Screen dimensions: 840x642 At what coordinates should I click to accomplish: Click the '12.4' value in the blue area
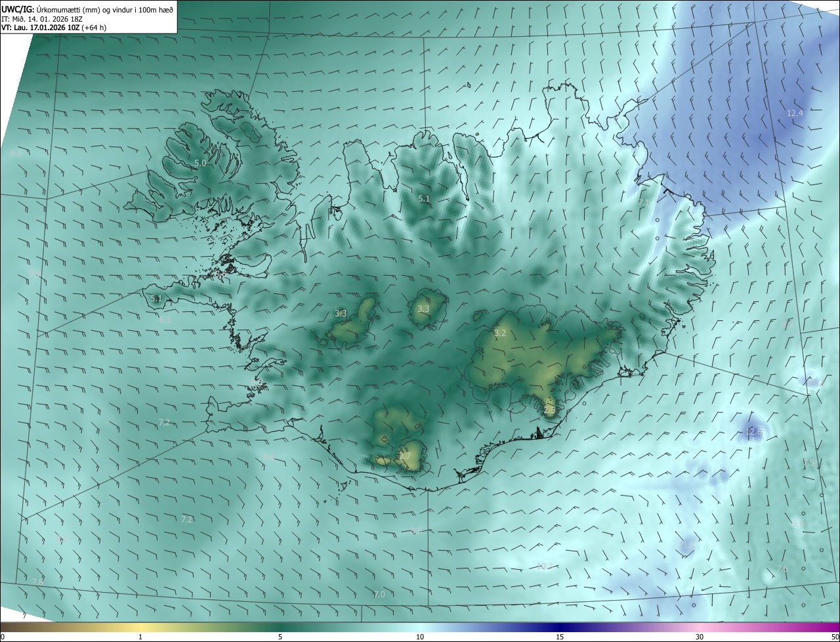(x=795, y=113)
